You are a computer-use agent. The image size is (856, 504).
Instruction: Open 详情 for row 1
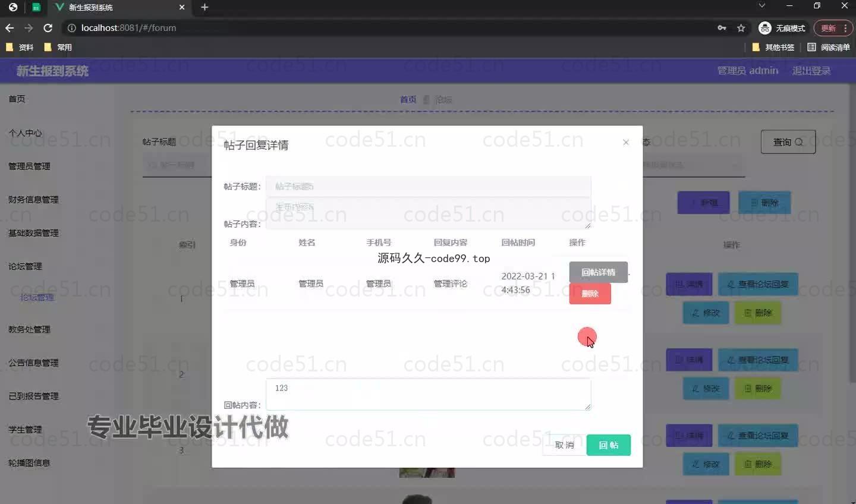[x=689, y=284]
